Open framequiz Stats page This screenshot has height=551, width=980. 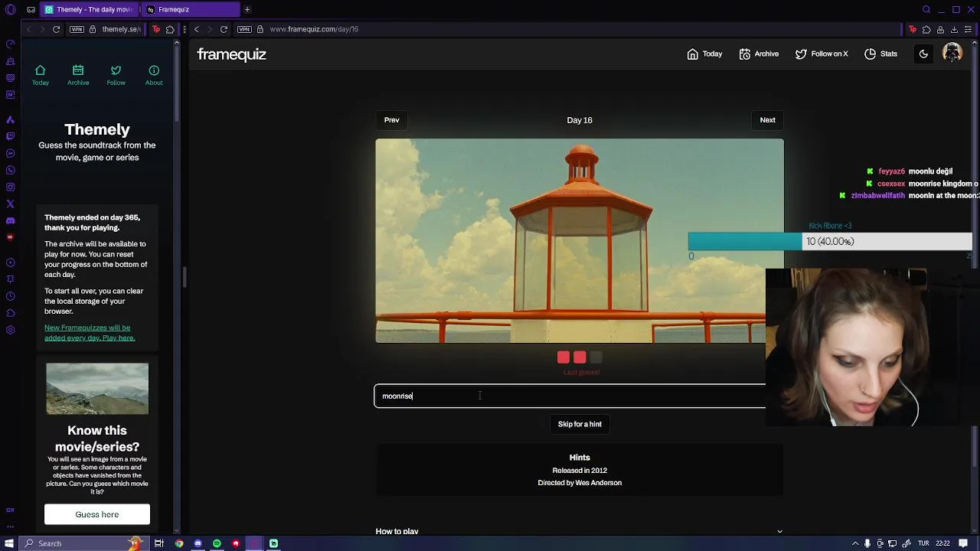[880, 54]
